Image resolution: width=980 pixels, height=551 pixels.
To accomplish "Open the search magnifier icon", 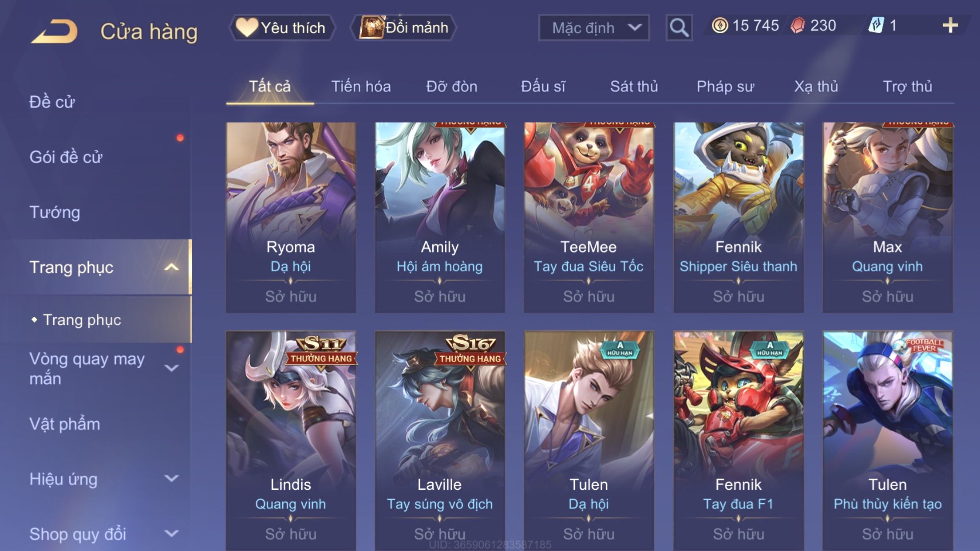I will (x=679, y=28).
